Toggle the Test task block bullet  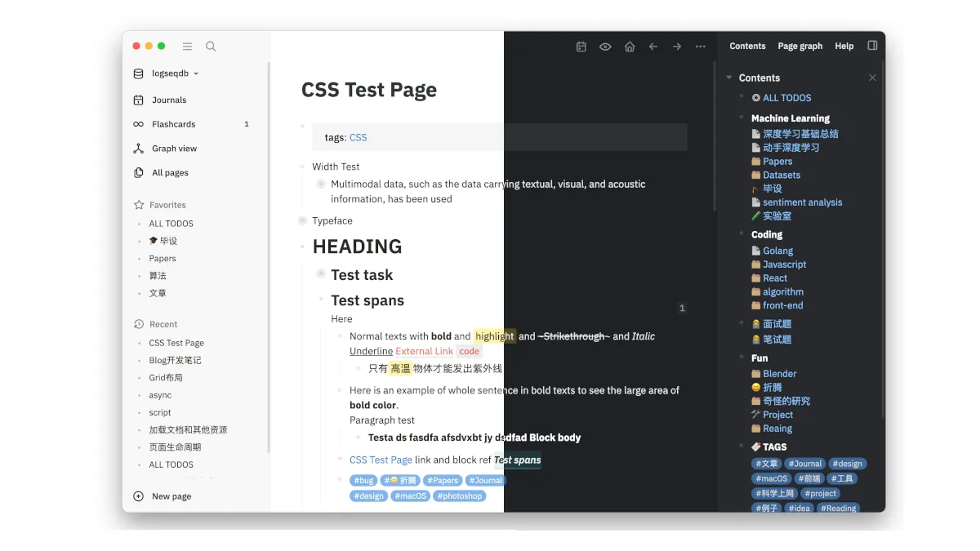pos(321,274)
